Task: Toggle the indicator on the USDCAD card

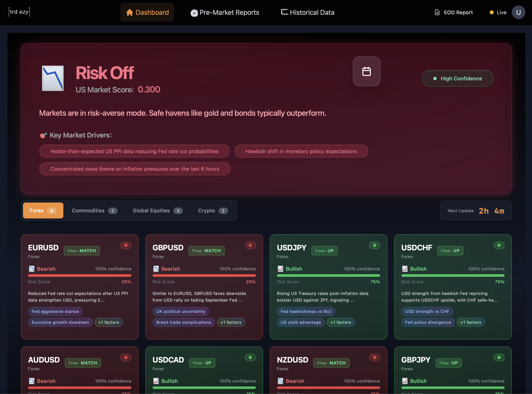Action: 250,357
